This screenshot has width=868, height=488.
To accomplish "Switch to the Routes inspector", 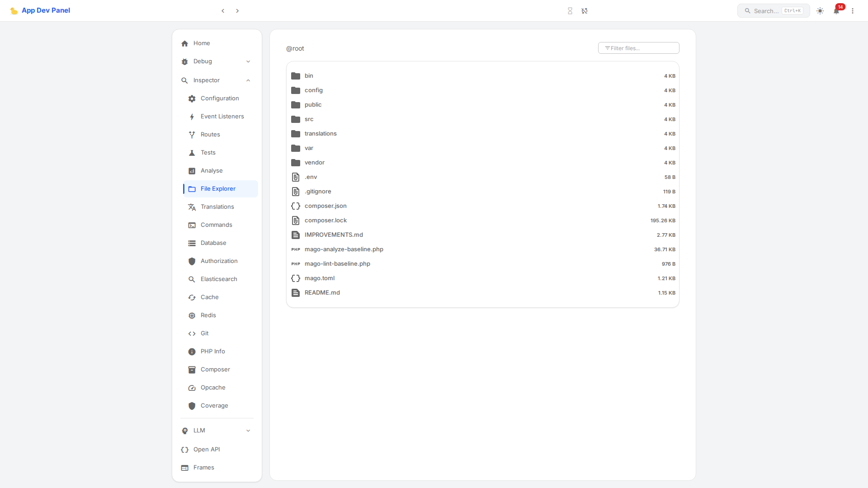I will coord(210,134).
